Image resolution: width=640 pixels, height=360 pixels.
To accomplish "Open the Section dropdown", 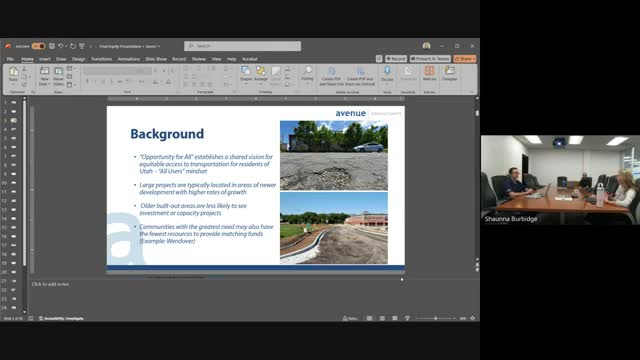I will point(71,84).
